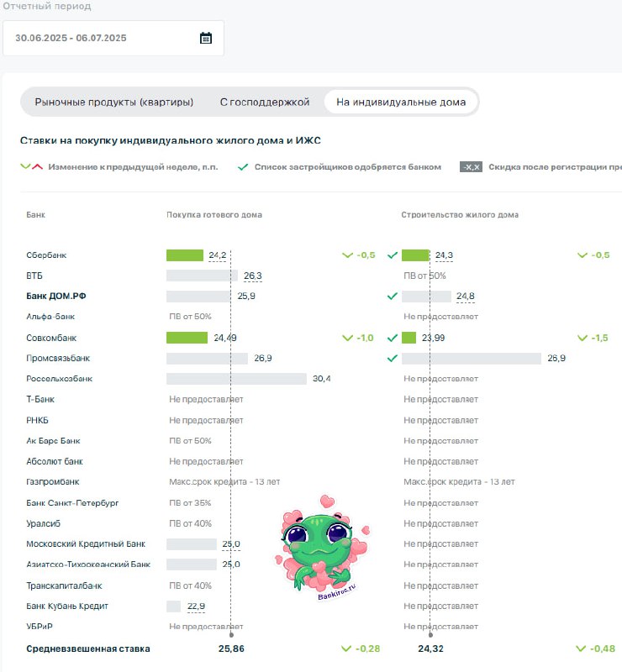
Task: Click Совкомбанк down arrow beside -1,5
Action: click(582, 338)
